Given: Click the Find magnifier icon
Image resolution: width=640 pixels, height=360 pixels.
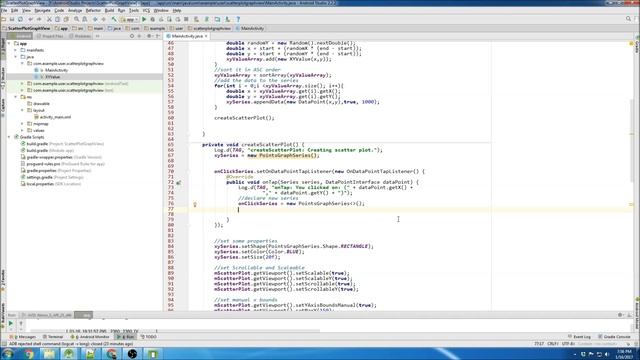Looking at the screenshot, I should point(76,19).
